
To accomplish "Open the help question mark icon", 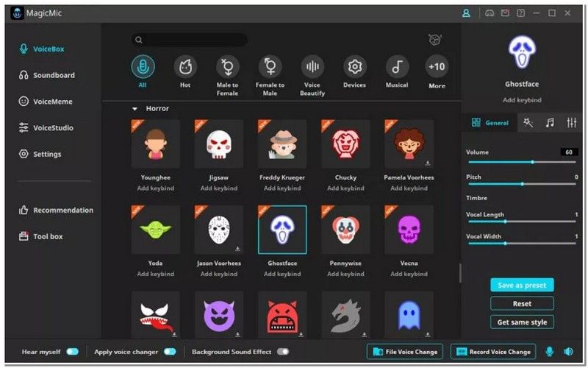I will click(521, 13).
